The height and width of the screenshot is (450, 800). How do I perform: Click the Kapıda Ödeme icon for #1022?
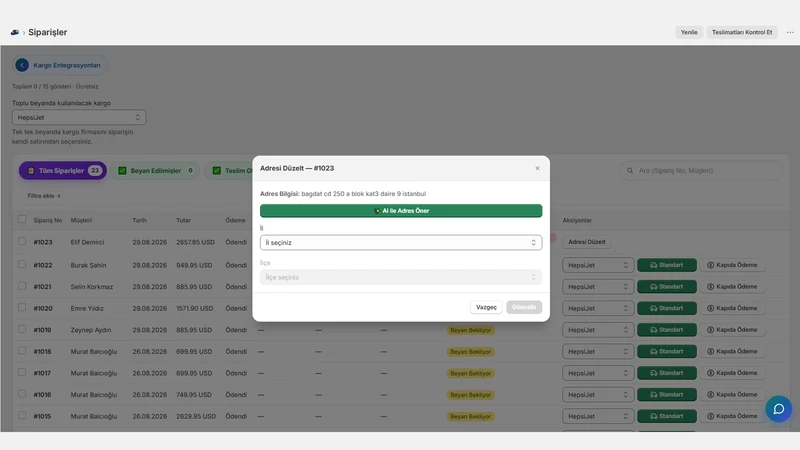(x=710, y=265)
